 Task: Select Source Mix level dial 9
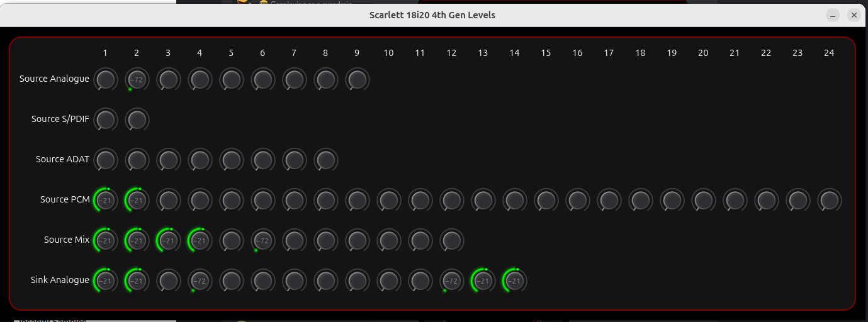click(x=357, y=240)
